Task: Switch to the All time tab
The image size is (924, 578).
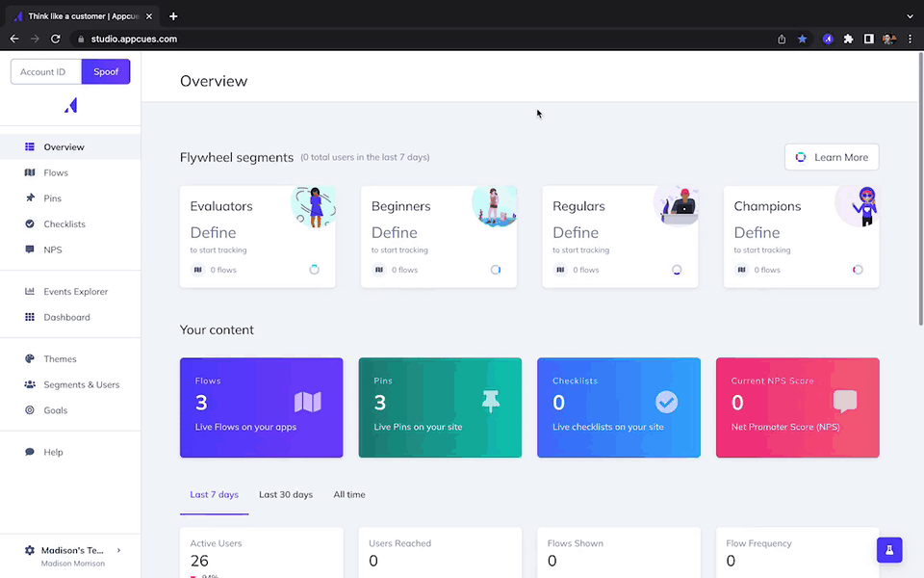Action: coord(349,495)
